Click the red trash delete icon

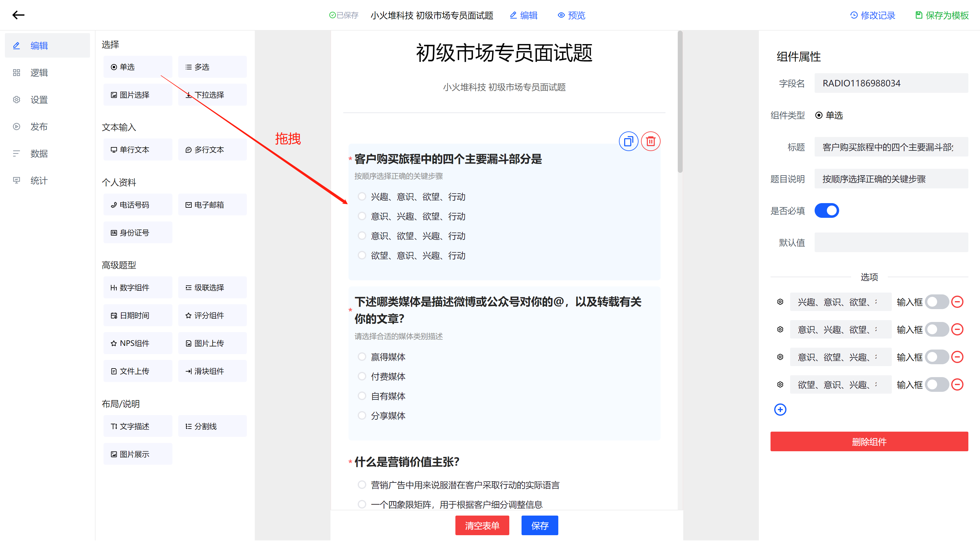coord(650,141)
